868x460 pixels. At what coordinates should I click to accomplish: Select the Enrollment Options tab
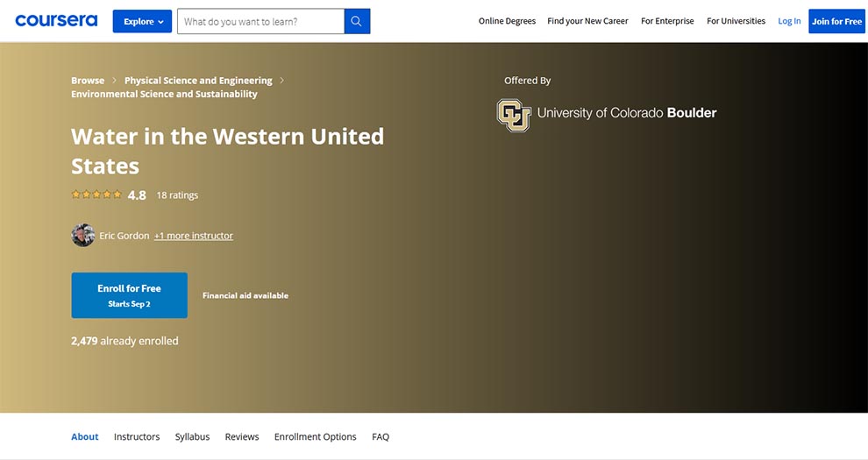[315, 436]
